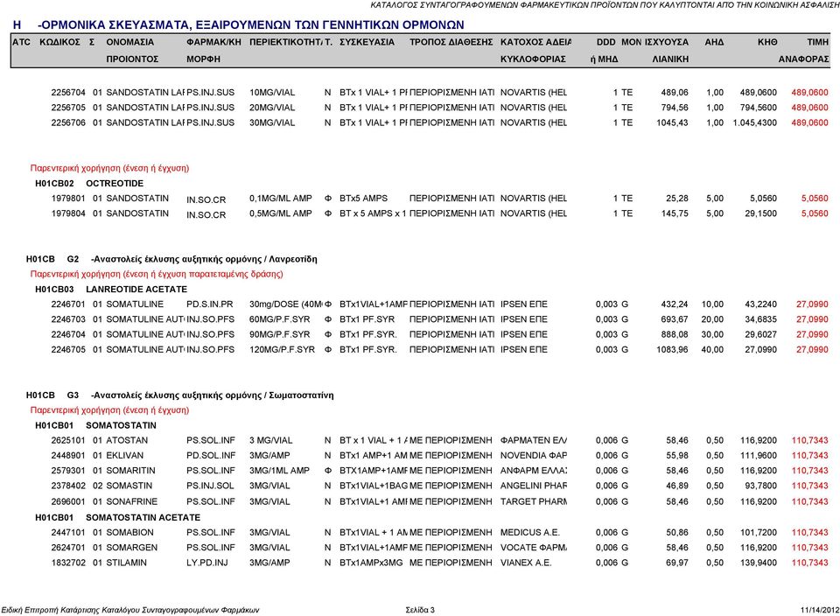
Task: Click the TARGET PHARM license holder
Action: (x=534, y=501)
